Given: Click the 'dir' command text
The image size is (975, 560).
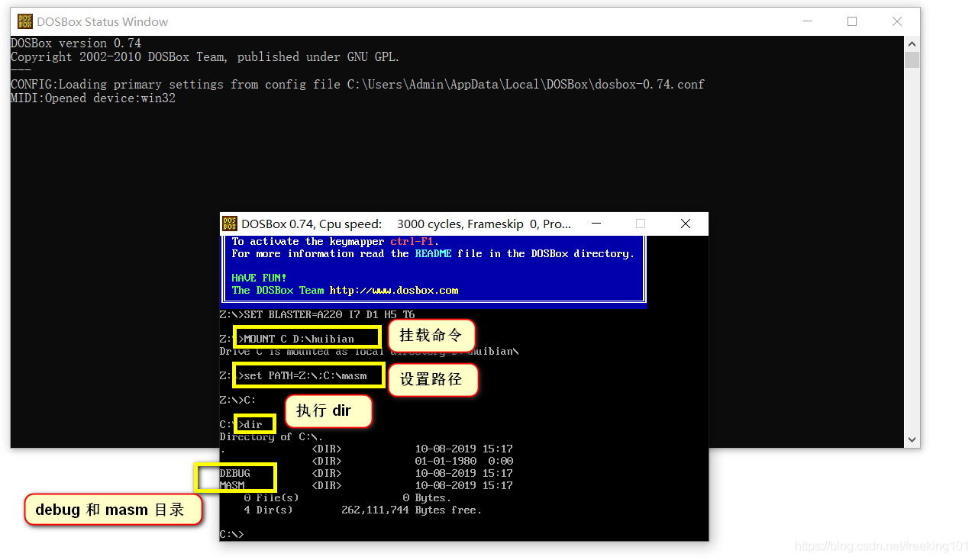Looking at the screenshot, I should (253, 424).
